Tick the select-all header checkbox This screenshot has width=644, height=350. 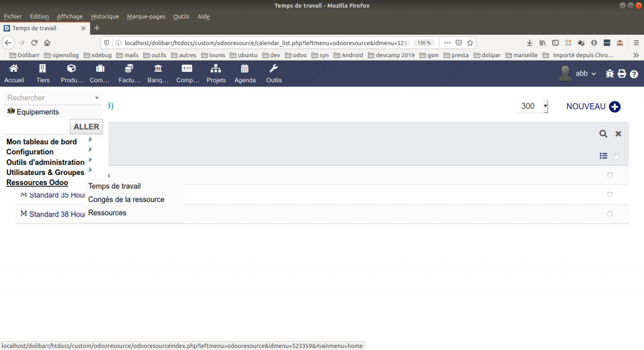point(616,156)
